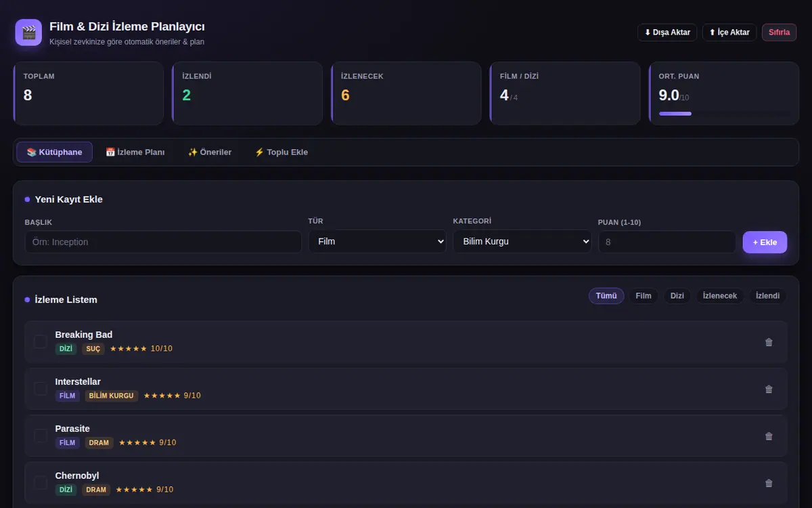
Task: Click the Film & Dizi İzleme Planlayıcı heading
Action: pyautogui.click(x=127, y=26)
